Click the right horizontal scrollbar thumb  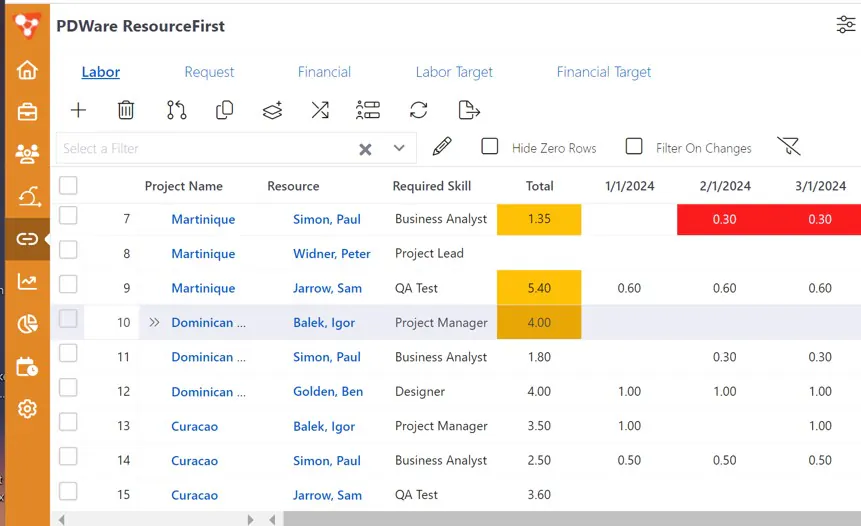(572, 519)
